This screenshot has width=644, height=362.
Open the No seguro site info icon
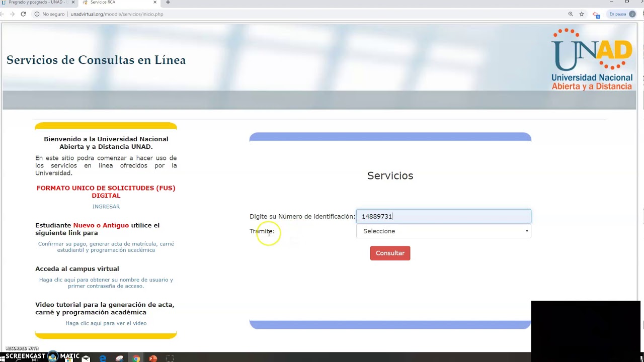click(x=37, y=14)
